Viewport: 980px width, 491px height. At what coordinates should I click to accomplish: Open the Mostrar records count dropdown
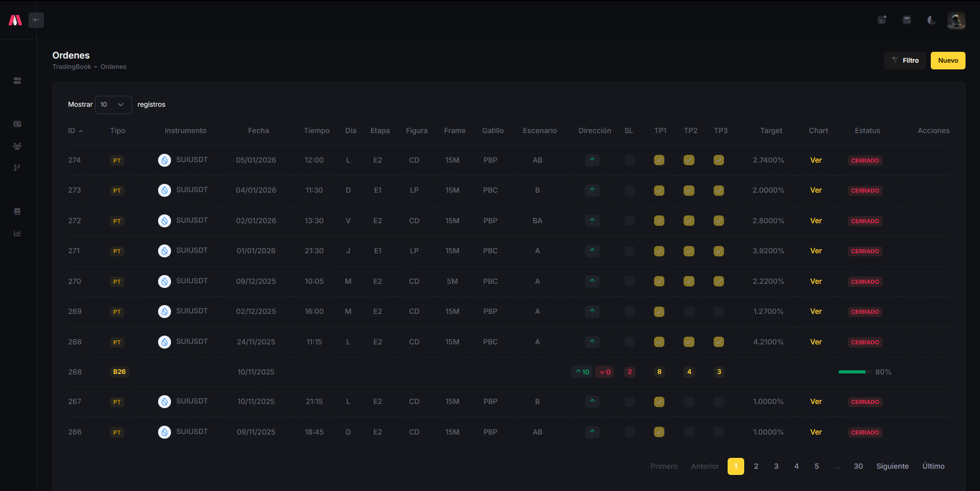click(x=113, y=105)
